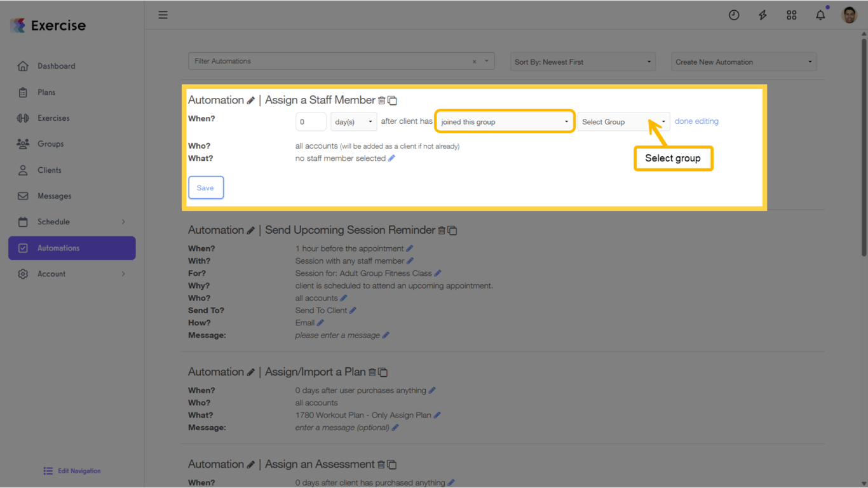Click 'done editing' on the highlighted automation
868x488 pixels.
696,121
